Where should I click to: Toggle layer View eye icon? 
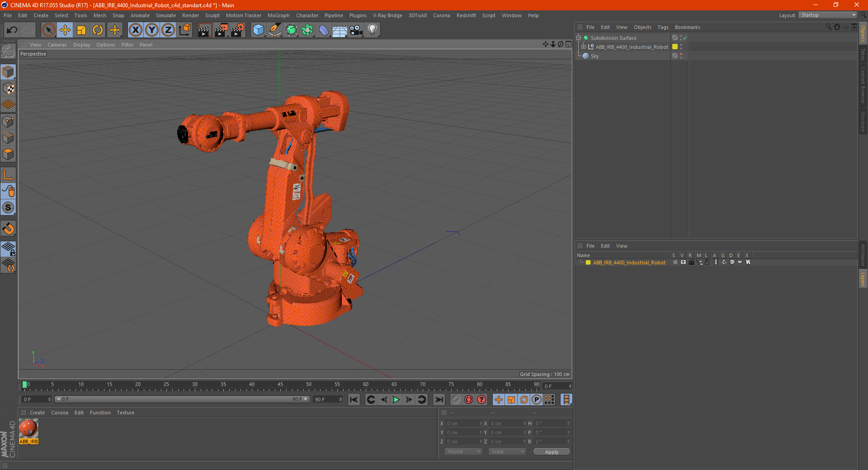point(683,262)
